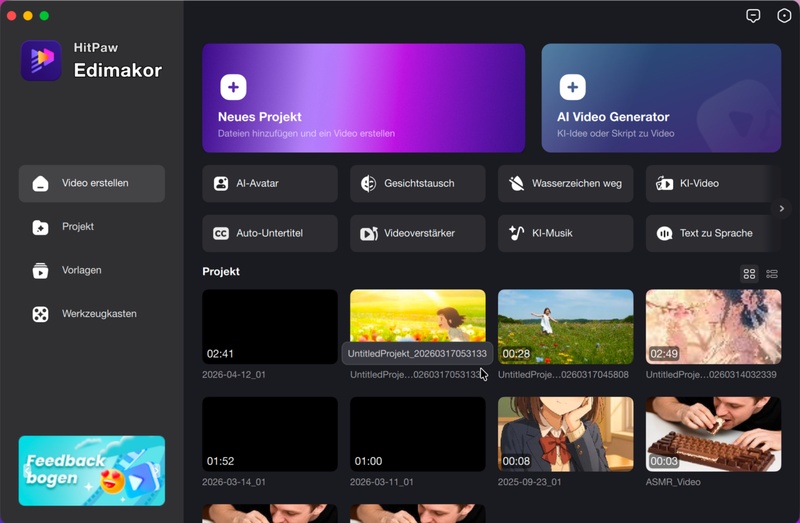Go to Vorlagen in the sidebar
The image size is (800, 523).
click(x=92, y=270)
